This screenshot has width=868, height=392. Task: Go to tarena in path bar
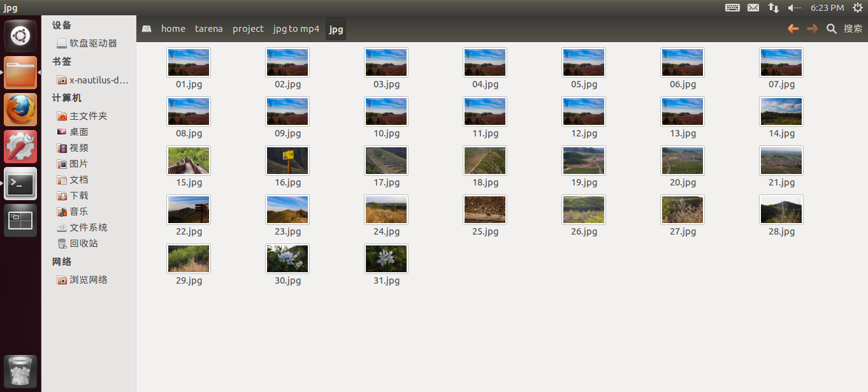209,29
